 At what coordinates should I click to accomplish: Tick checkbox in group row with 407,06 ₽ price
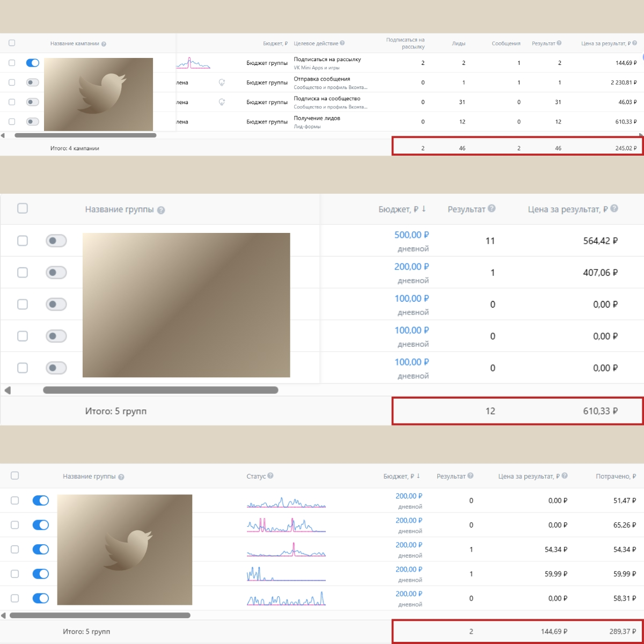(23, 273)
